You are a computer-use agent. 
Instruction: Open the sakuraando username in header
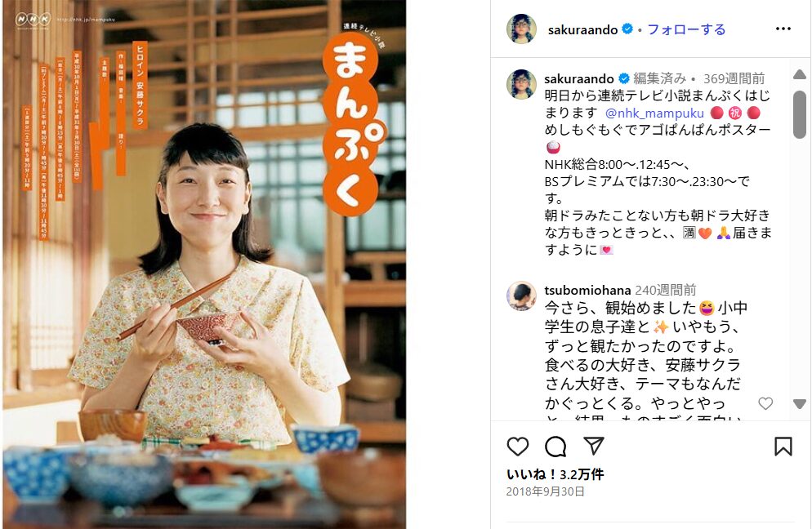coord(582,30)
